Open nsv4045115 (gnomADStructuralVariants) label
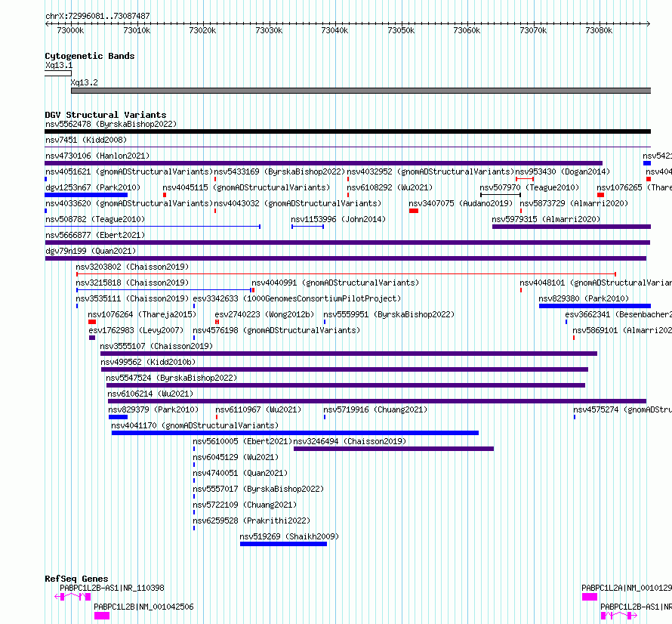 point(246,187)
